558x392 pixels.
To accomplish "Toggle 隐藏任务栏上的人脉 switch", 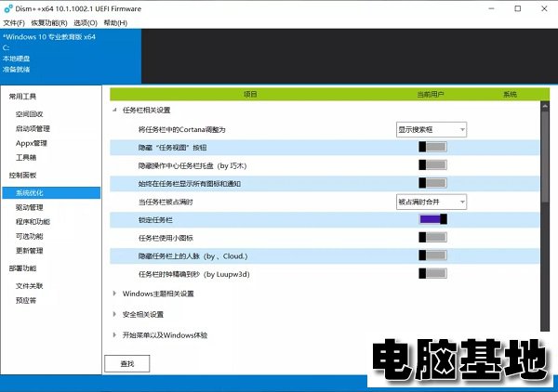I will click(x=432, y=255).
